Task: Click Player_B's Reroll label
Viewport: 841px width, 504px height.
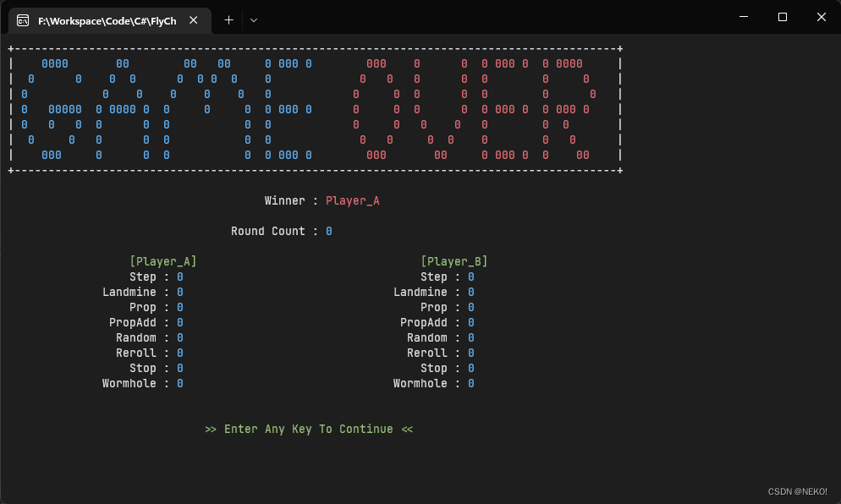Action: pyautogui.click(x=427, y=353)
